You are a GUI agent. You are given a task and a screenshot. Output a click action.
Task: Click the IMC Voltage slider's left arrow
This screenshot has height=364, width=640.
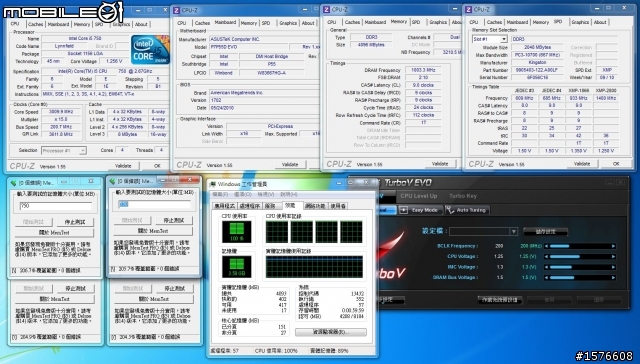coord(547,267)
